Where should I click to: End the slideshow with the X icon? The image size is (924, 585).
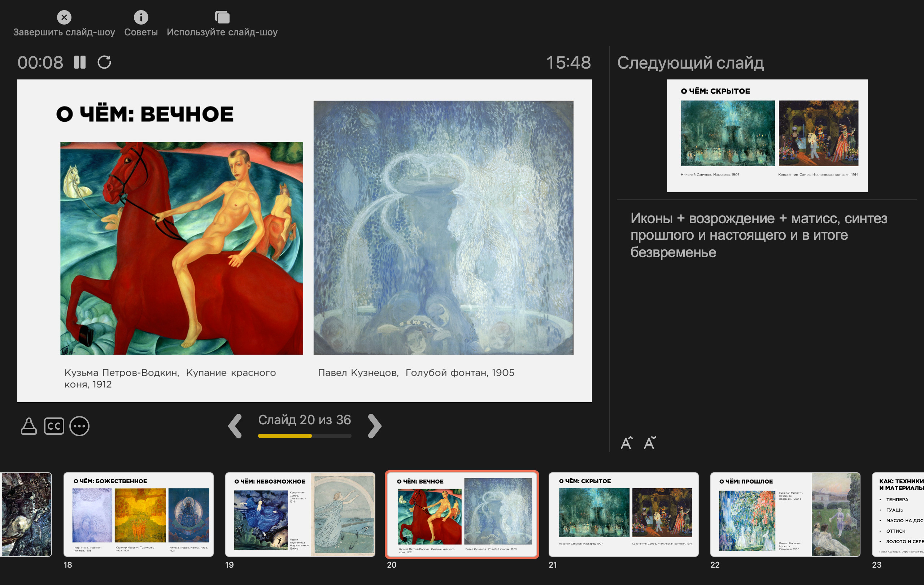pyautogui.click(x=64, y=17)
